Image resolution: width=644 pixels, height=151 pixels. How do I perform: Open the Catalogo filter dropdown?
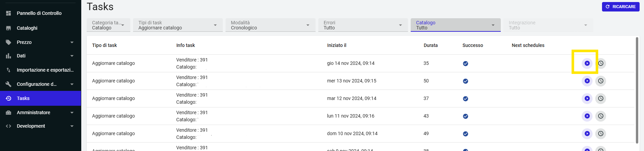pyautogui.click(x=455, y=25)
